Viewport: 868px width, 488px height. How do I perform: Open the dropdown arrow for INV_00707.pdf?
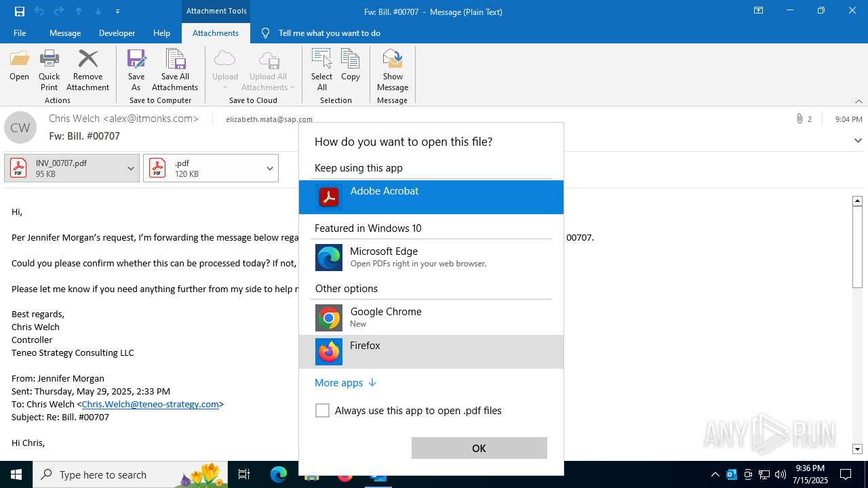(131, 168)
